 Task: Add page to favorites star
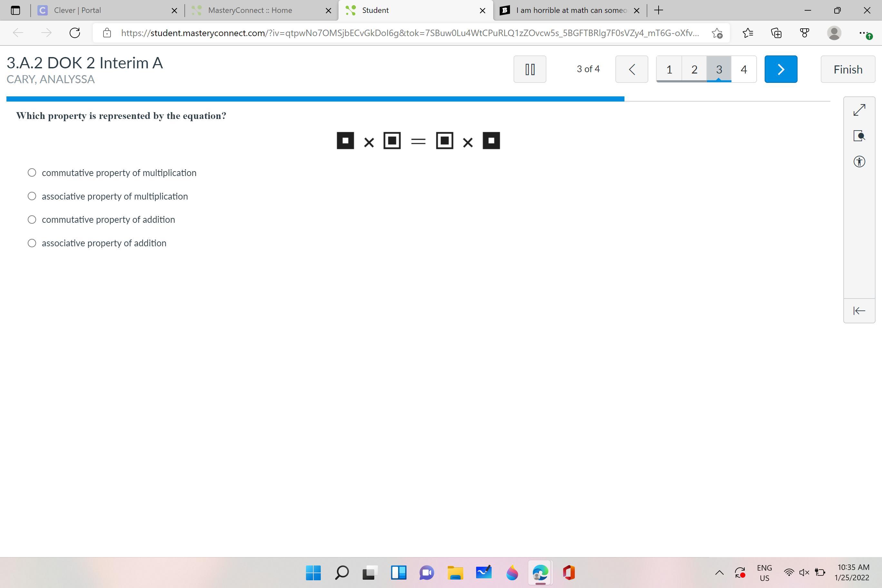[717, 33]
